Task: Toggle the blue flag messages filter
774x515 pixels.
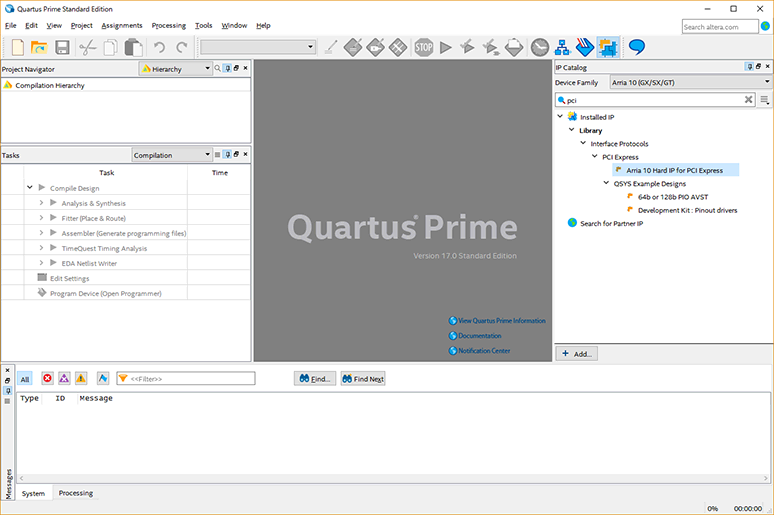Action: tap(103, 378)
